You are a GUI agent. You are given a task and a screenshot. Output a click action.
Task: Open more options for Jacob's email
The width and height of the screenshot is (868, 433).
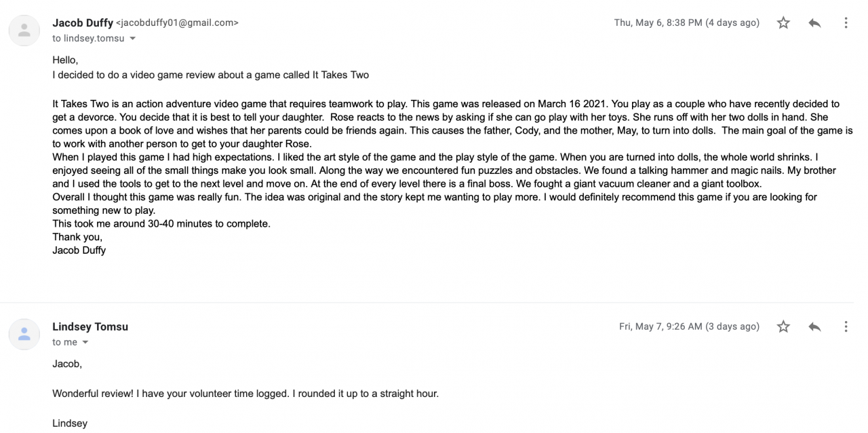pos(846,23)
